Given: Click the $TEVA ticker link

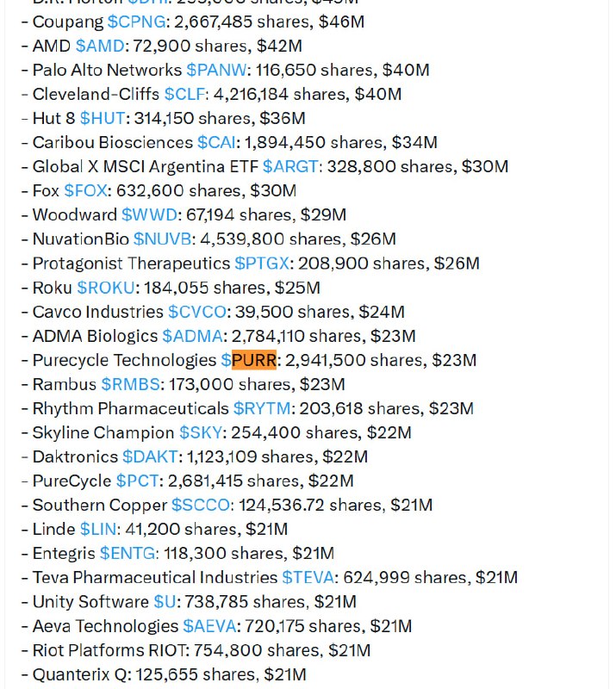Looking at the screenshot, I should (x=308, y=578).
